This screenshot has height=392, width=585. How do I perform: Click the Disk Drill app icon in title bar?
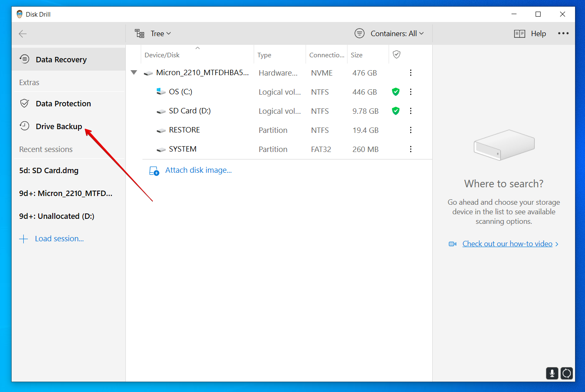pyautogui.click(x=20, y=14)
